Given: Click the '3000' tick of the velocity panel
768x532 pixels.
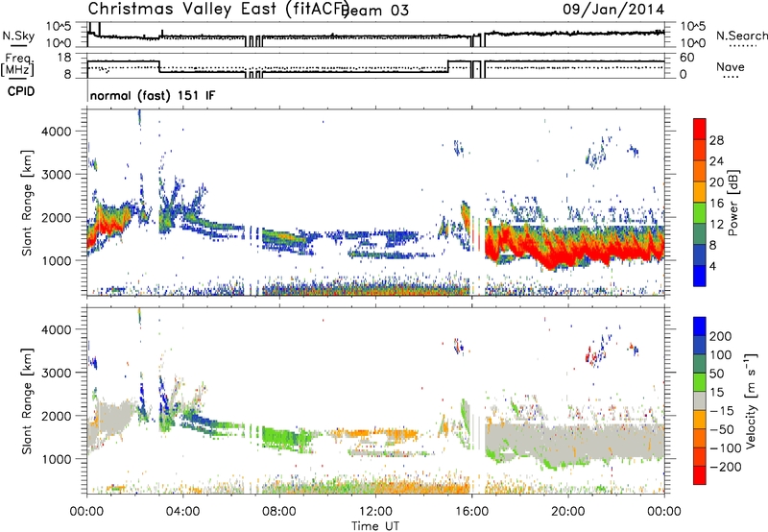Looking at the screenshot, I should (x=57, y=373).
